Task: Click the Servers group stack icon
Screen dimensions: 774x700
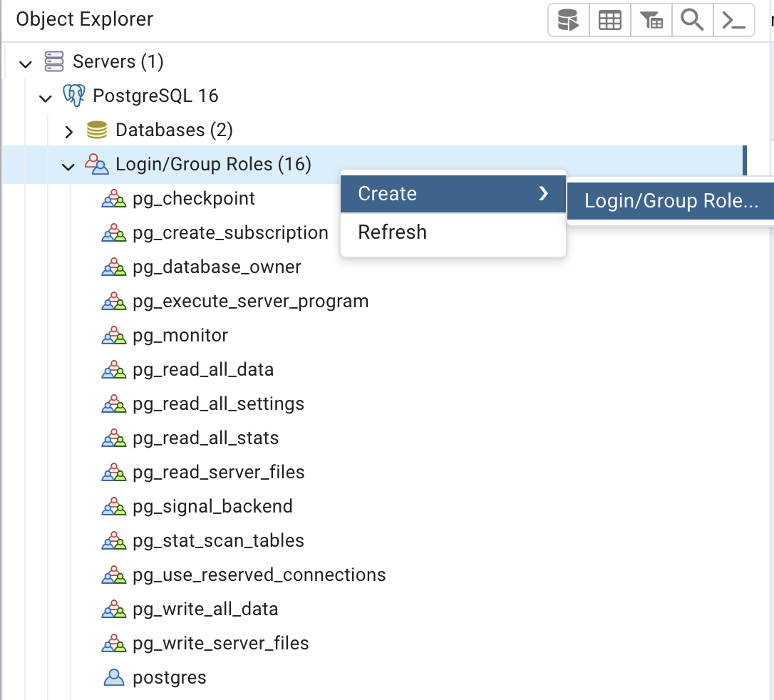Action: tap(53, 62)
